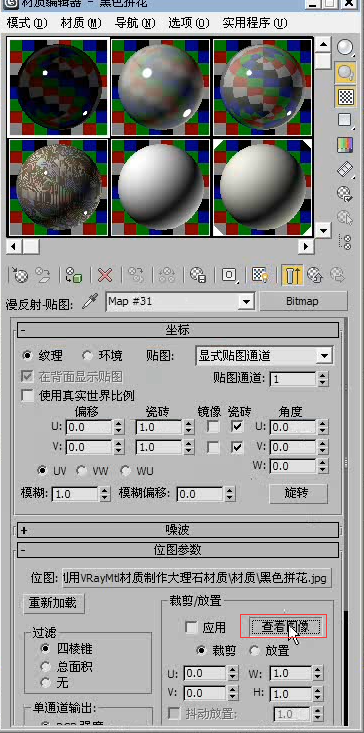Open the 显式贴图通道 dropdown

point(324,356)
